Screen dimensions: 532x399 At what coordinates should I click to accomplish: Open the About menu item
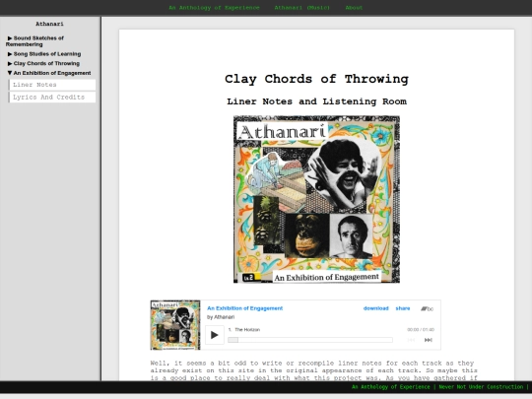point(354,8)
